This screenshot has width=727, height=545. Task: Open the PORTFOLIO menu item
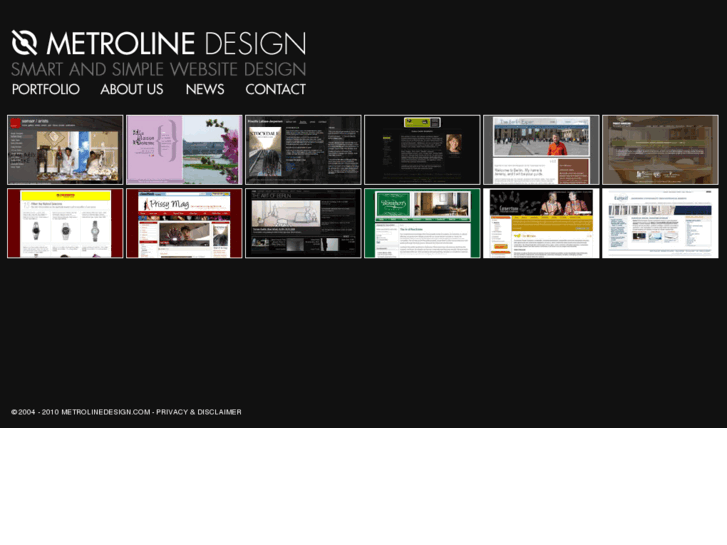click(45, 89)
